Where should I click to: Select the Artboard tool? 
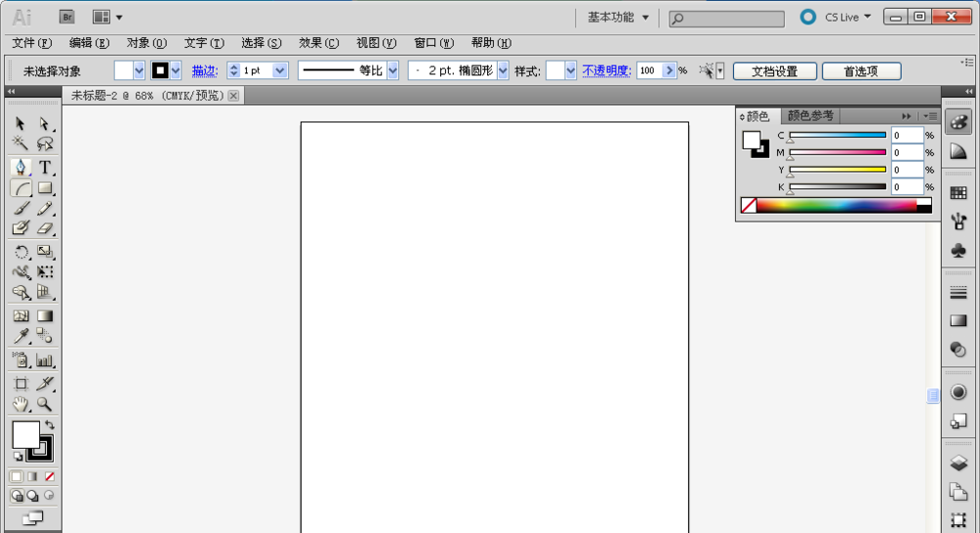[x=20, y=384]
